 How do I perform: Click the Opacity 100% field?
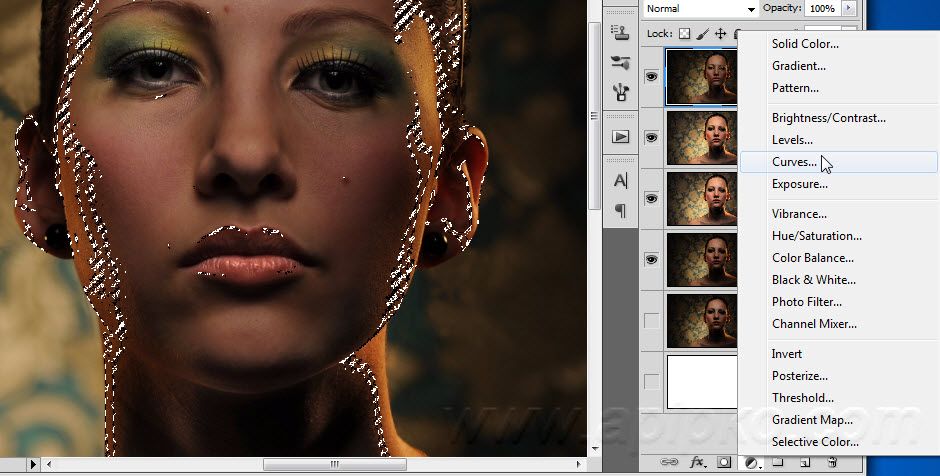(x=822, y=8)
